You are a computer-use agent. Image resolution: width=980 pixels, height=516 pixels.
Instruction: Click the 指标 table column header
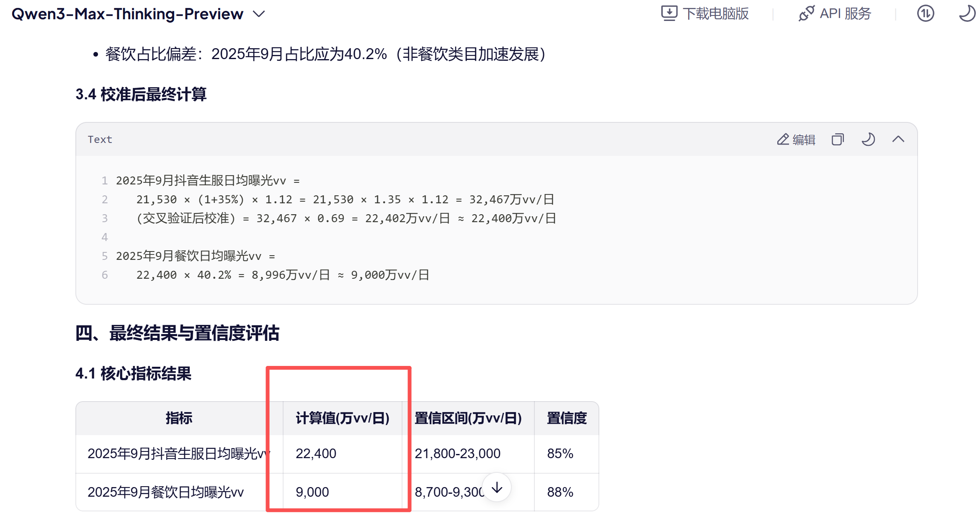[179, 418]
